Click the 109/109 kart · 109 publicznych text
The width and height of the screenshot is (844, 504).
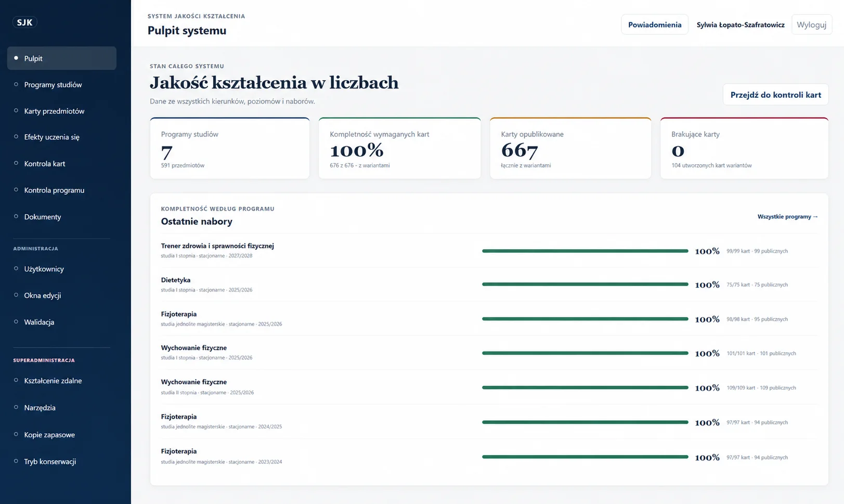coord(761,388)
